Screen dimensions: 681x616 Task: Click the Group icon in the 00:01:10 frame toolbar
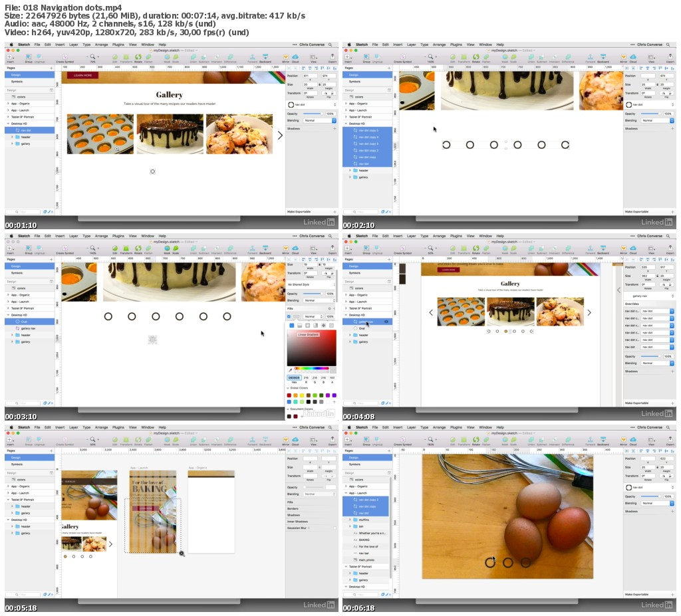(28, 57)
